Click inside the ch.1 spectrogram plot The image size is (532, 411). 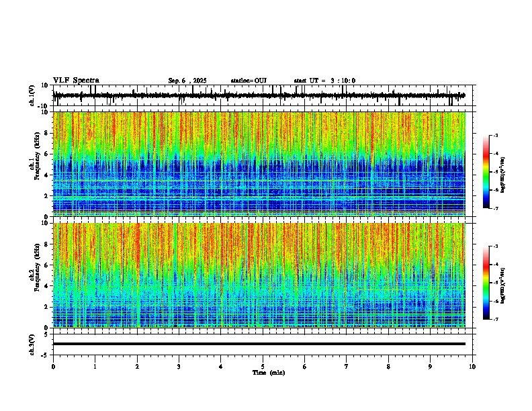[259, 164]
